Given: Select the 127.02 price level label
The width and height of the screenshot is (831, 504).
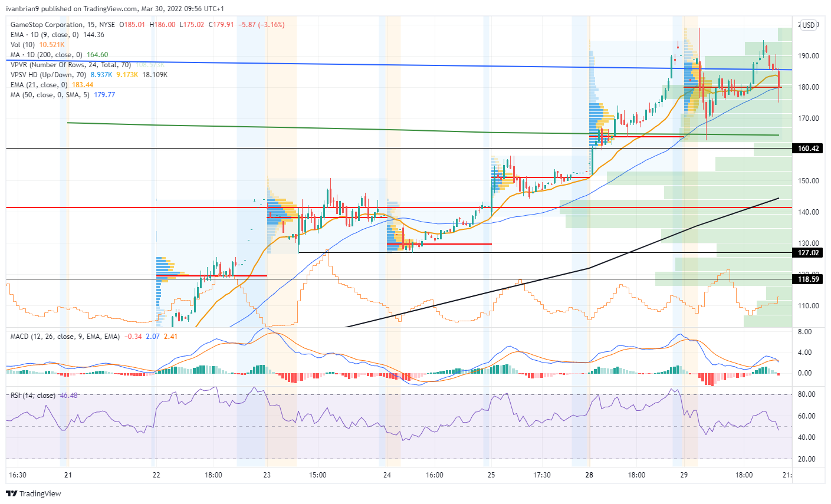Looking at the screenshot, I should coord(809,253).
